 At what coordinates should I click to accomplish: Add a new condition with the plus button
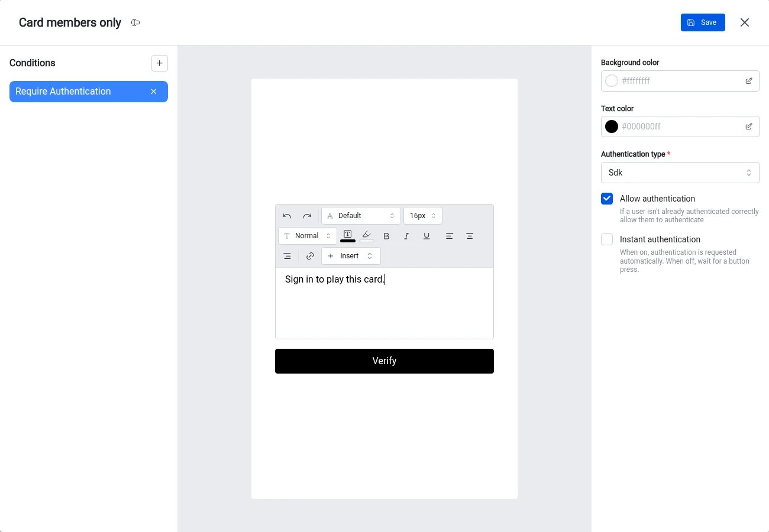point(160,63)
